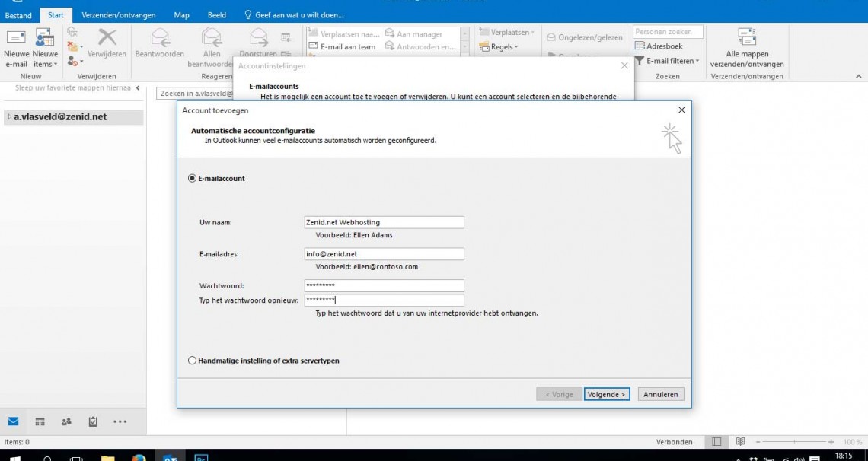Click the Outlook icon in taskbar
Viewport: 868px width, 461px height.
point(171,458)
